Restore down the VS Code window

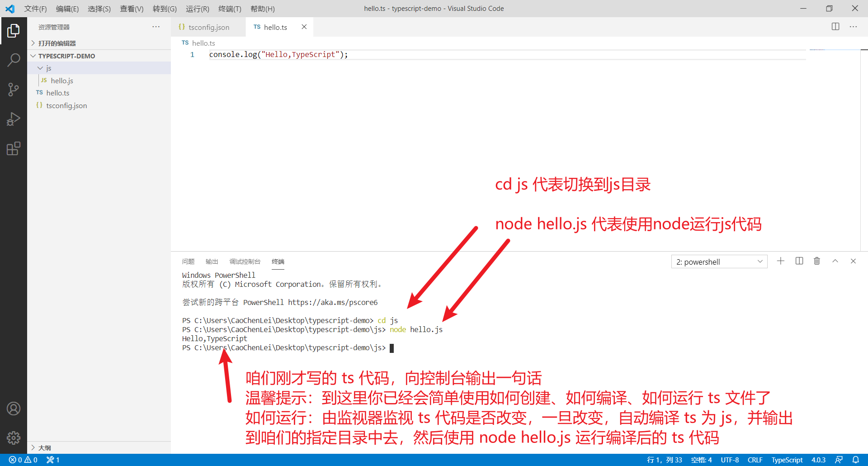click(829, 9)
